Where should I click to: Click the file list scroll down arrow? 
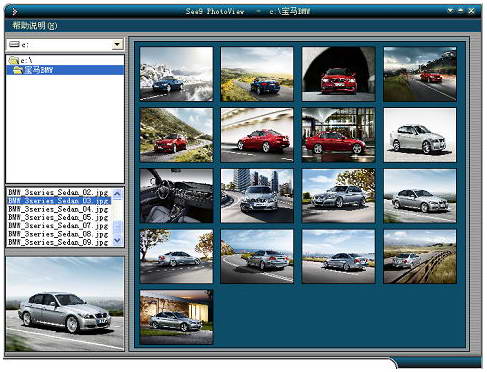click(x=117, y=241)
